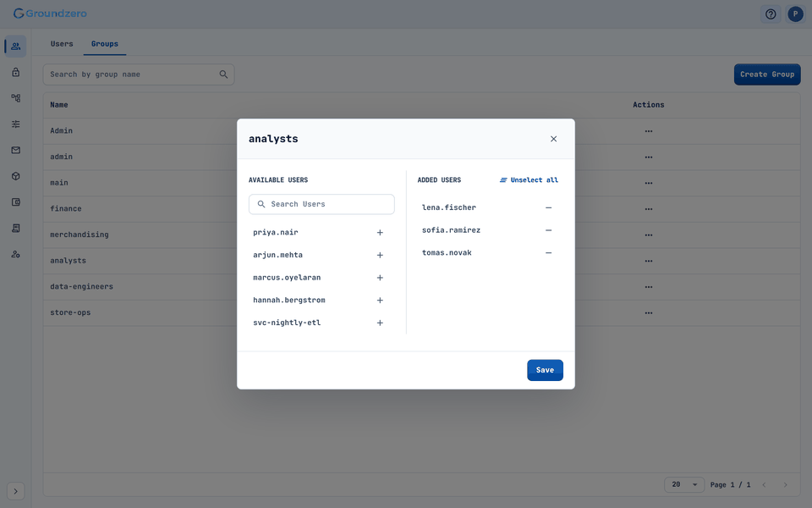Focus the Search Users field

click(x=321, y=204)
